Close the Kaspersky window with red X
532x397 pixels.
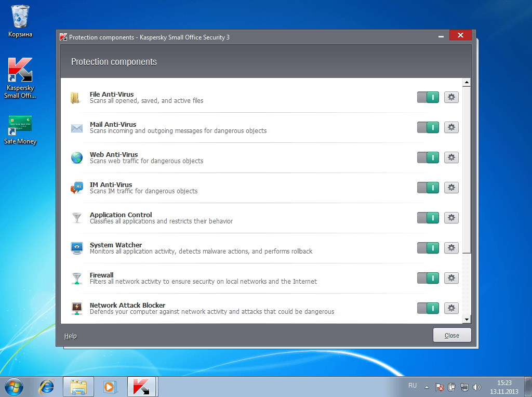coord(460,35)
